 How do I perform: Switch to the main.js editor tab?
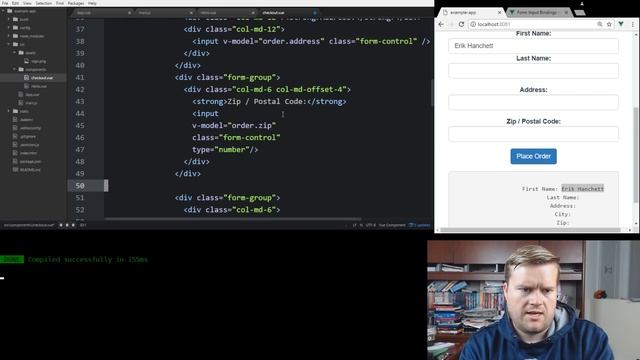point(164,13)
